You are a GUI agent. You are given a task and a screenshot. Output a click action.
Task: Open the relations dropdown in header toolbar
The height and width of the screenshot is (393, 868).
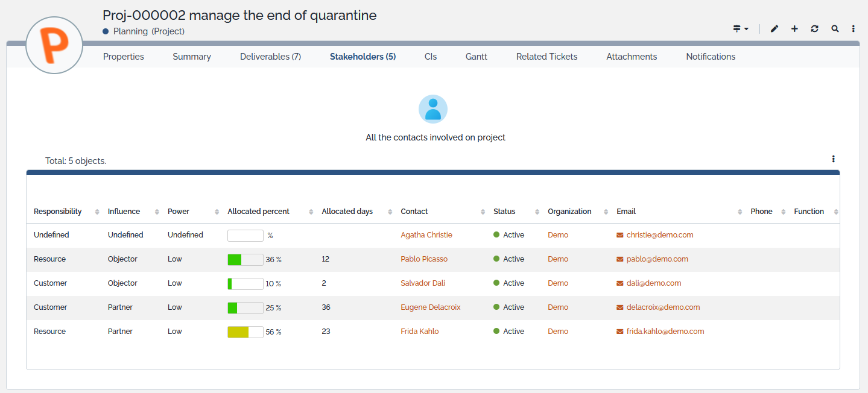tap(740, 29)
